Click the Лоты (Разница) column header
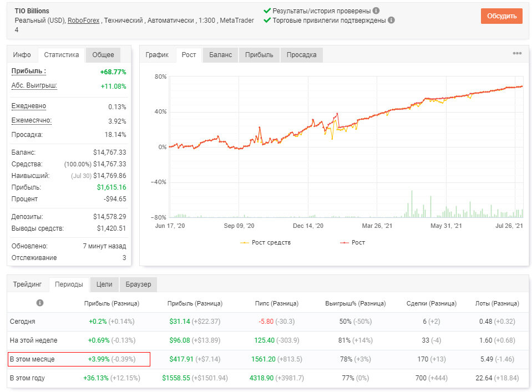 (x=497, y=303)
